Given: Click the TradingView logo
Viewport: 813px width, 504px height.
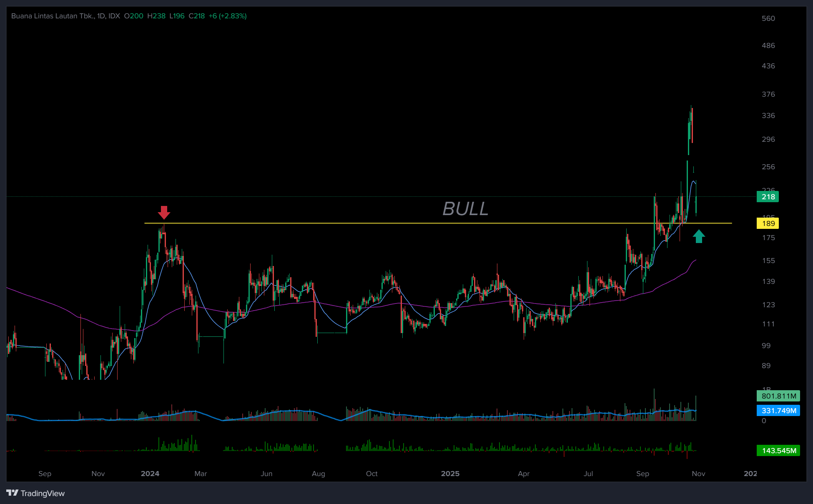Looking at the screenshot, I should pyautogui.click(x=35, y=493).
